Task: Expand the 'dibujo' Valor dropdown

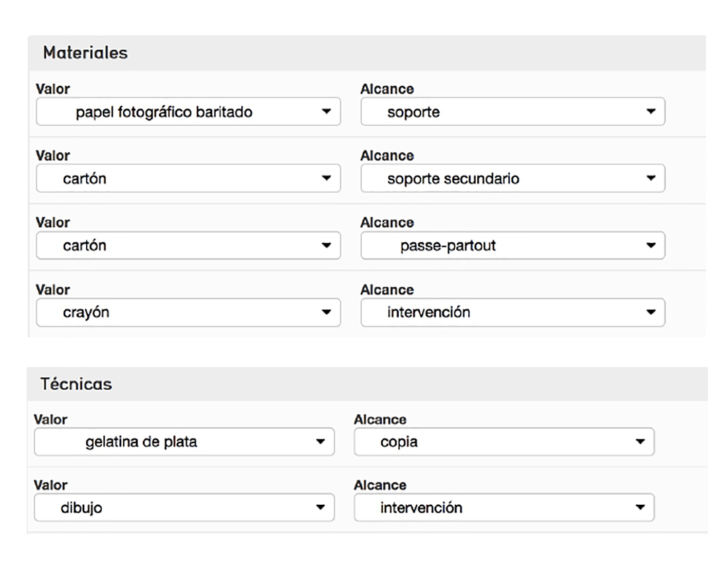Action: pyautogui.click(x=184, y=508)
